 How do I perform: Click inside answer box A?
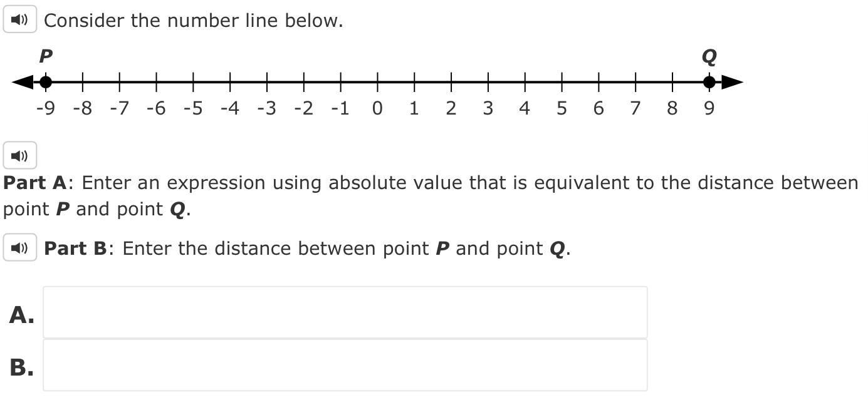[x=345, y=312]
